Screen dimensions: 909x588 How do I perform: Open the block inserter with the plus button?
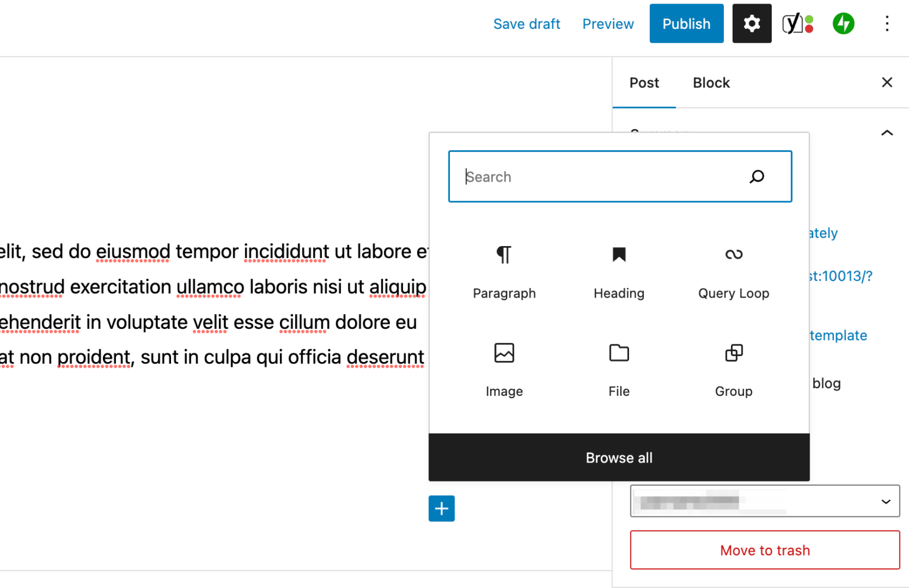[x=441, y=508]
